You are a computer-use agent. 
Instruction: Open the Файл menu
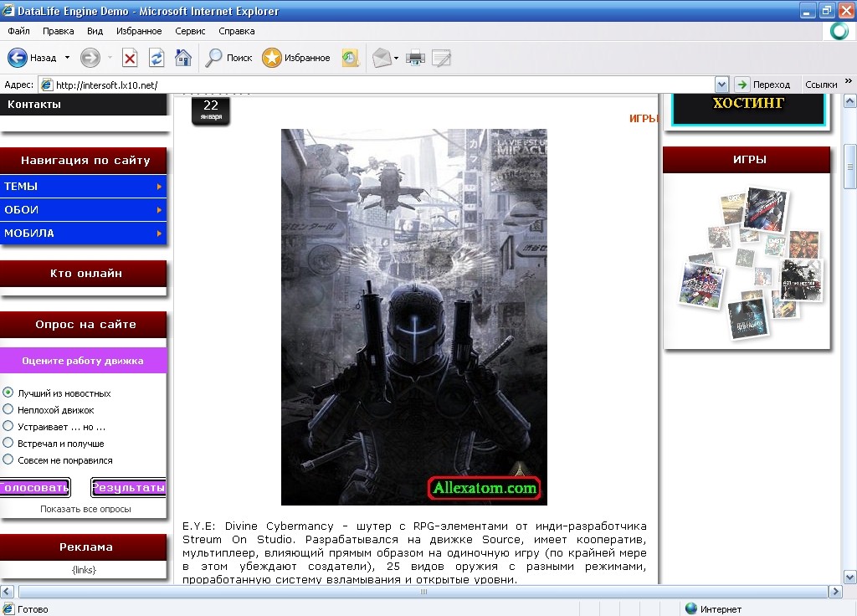pyautogui.click(x=18, y=31)
